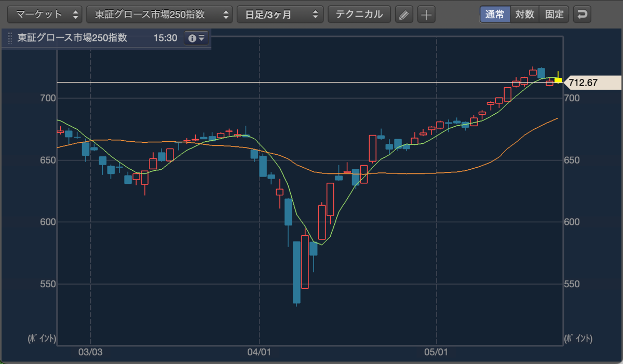Select 通常 scale mode
Screen dimensions: 623x364
(x=495, y=15)
